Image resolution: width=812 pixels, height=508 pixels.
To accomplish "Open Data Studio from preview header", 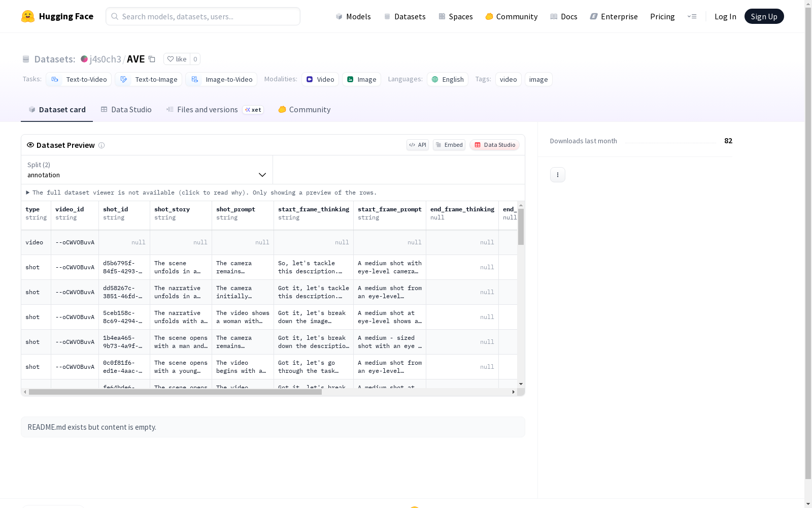I will click(x=494, y=145).
